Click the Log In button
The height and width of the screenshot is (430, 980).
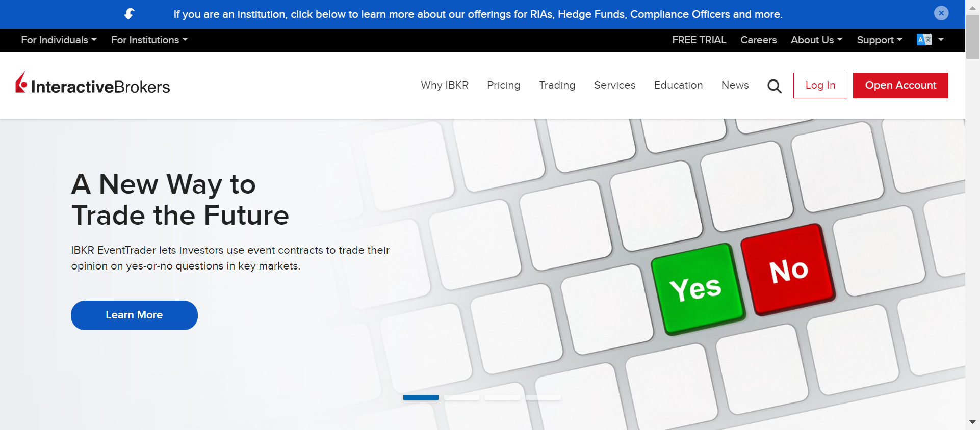(820, 86)
